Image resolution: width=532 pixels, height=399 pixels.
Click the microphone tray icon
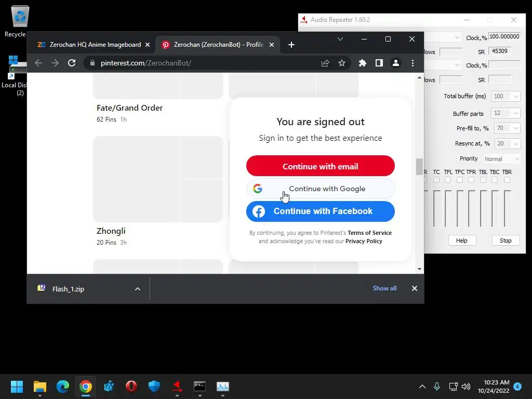pyautogui.click(x=437, y=387)
